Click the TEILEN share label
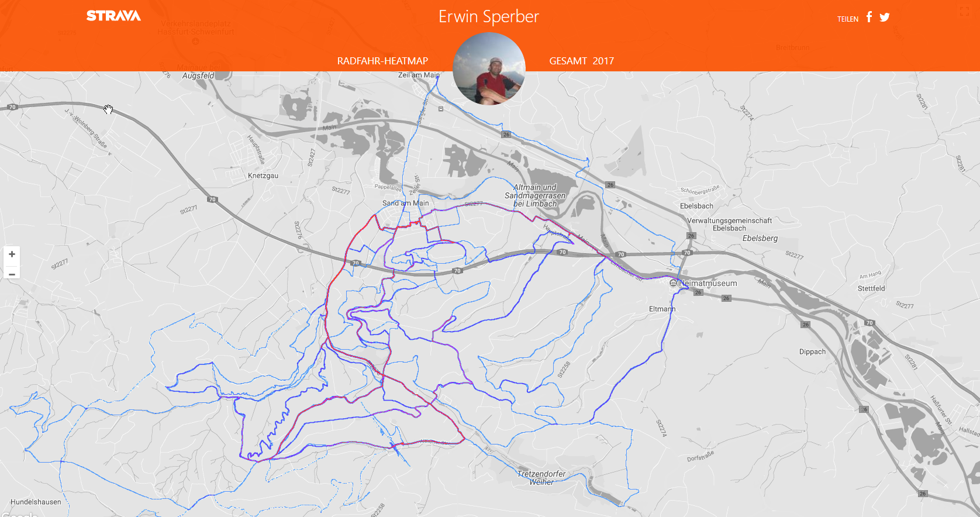 click(848, 19)
